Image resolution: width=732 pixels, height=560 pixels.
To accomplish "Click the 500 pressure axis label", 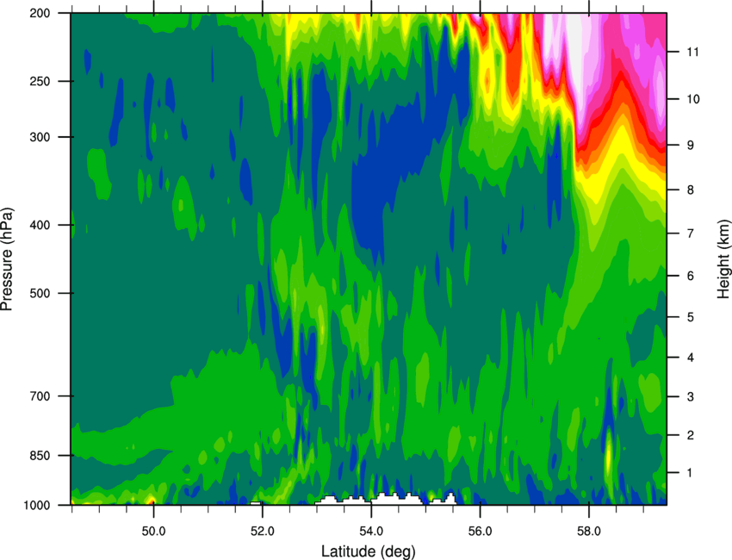I will click(40, 293).
